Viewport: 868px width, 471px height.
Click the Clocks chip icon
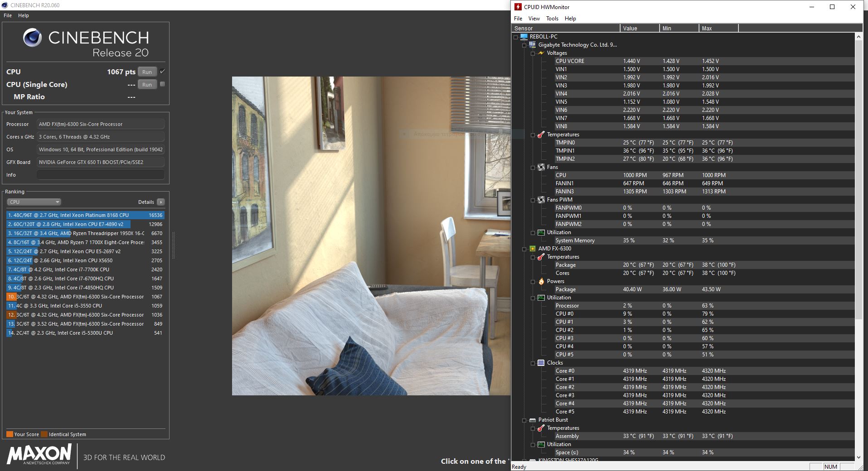click(x=541, y=363)
